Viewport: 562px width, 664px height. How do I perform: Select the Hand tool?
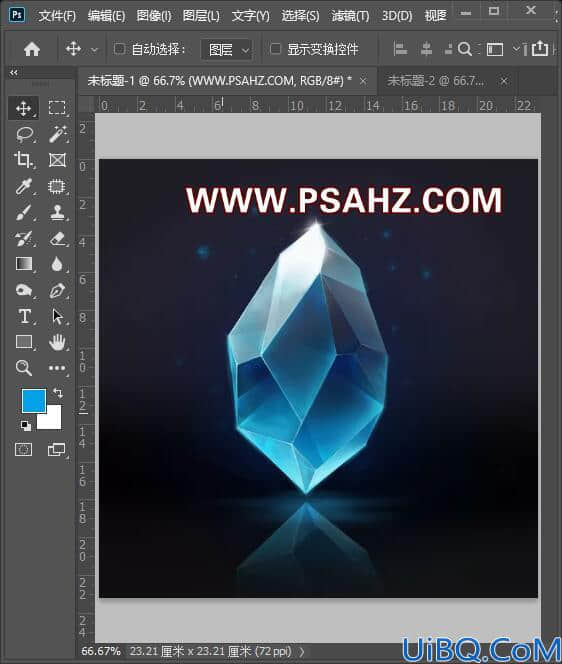57,342
